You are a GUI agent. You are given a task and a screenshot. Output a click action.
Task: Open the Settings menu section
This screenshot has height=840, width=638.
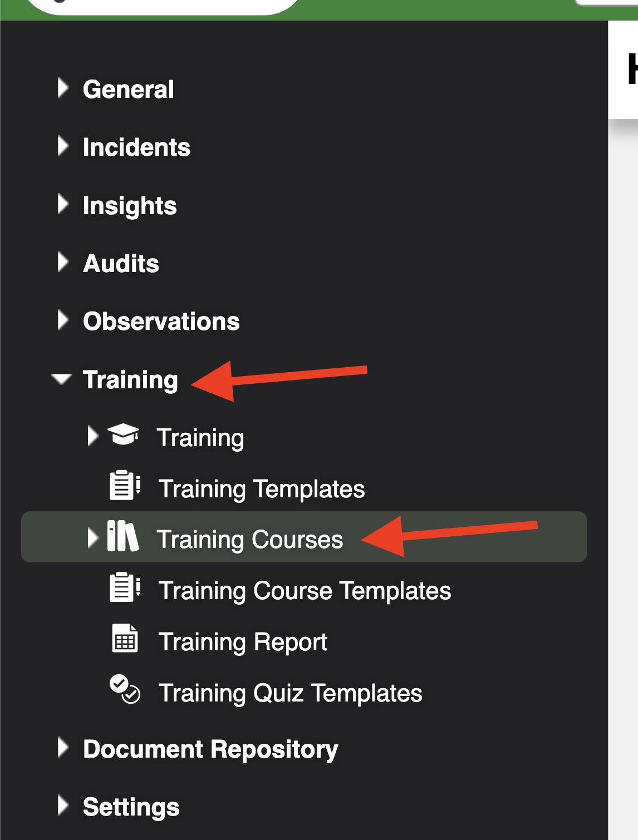pos(131,807)
